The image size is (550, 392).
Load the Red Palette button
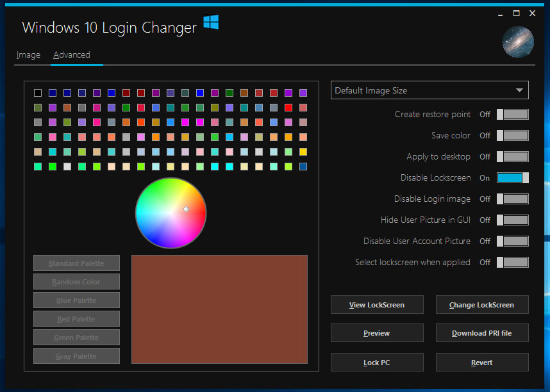point(76,319)
